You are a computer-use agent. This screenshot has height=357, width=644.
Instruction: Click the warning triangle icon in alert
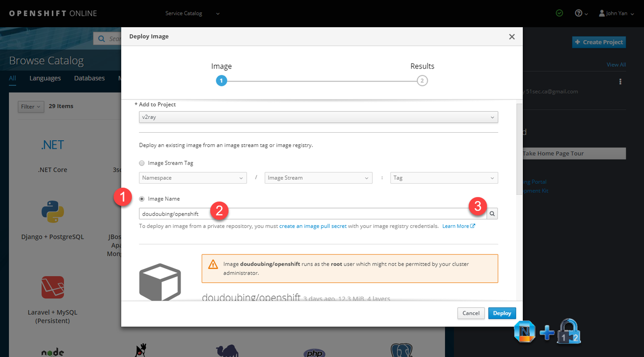[x=214, y=264]
